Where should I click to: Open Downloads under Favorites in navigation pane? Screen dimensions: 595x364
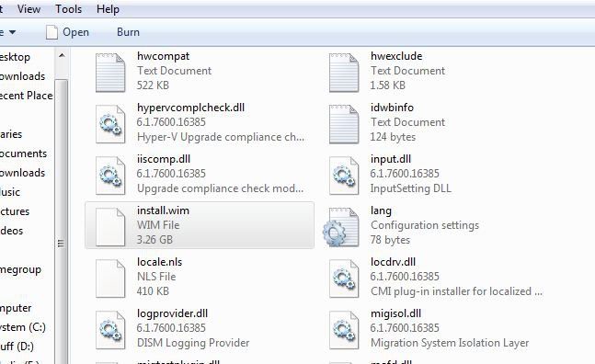tap(22, 76)
